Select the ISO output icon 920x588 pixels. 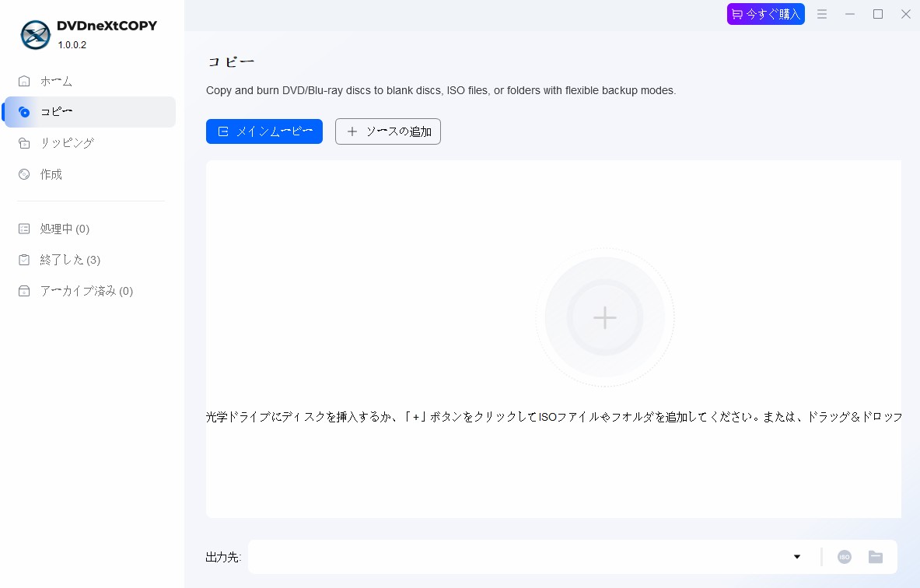point(845,557)
